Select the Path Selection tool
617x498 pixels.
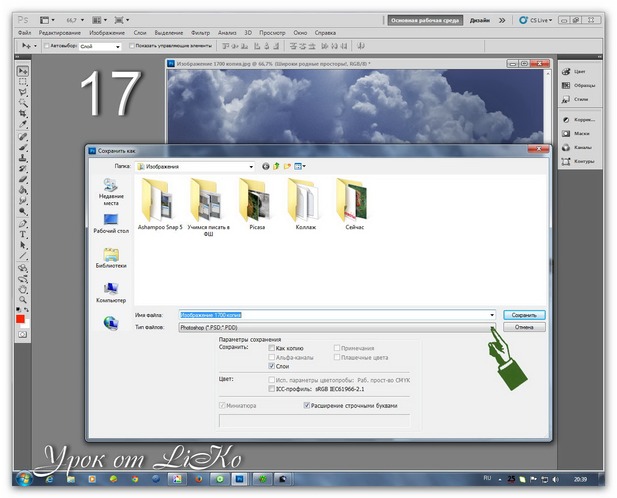click(x=23, y=245)
